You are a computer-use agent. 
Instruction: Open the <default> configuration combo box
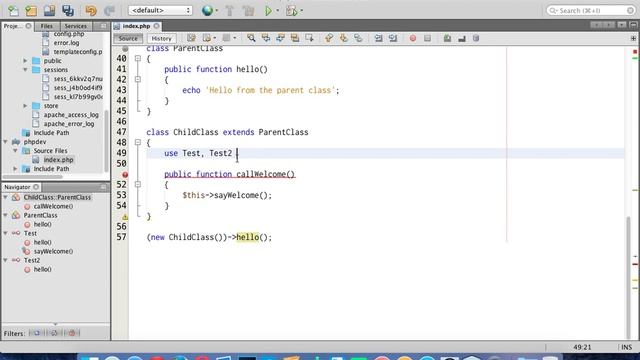coord(160,10)
